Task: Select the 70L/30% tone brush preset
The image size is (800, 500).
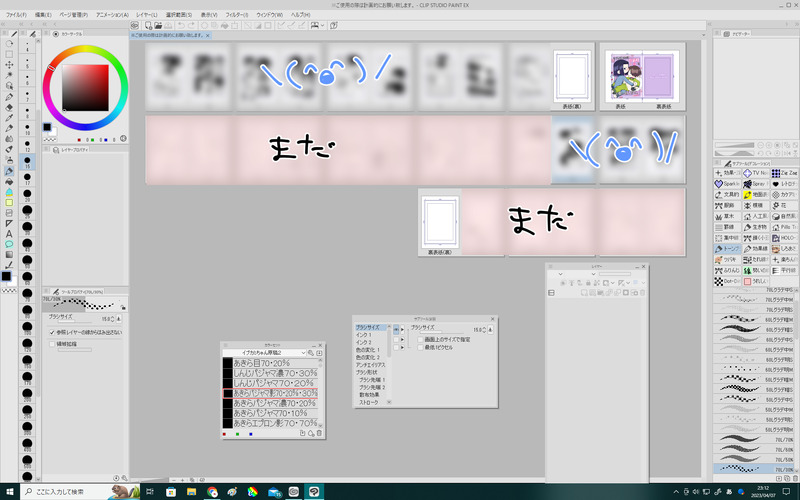Action: tap(754, 469)
